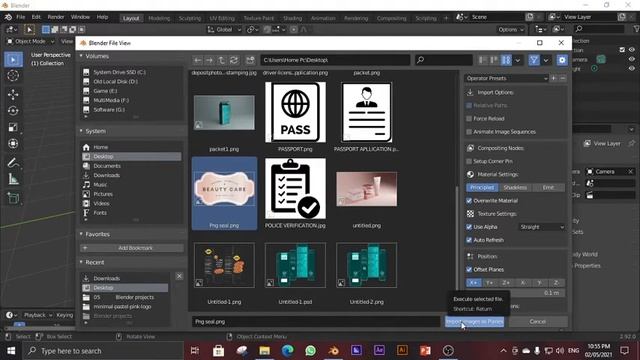Go forward to next folder in file view

tap(209, 60)
